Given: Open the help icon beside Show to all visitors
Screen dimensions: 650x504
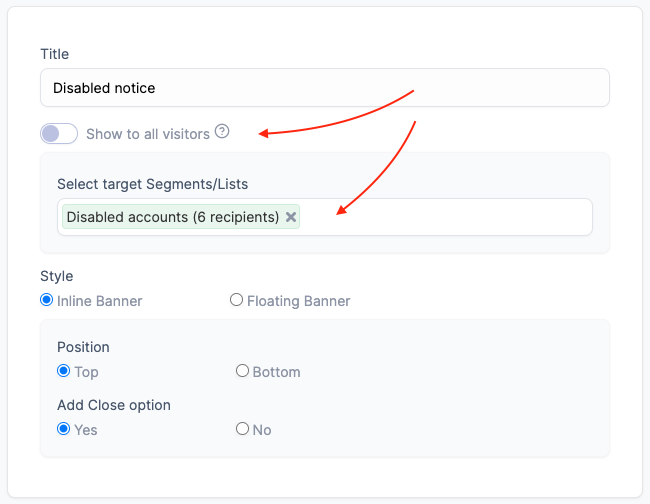Looking at the screenshot, I should coord(222,131).
